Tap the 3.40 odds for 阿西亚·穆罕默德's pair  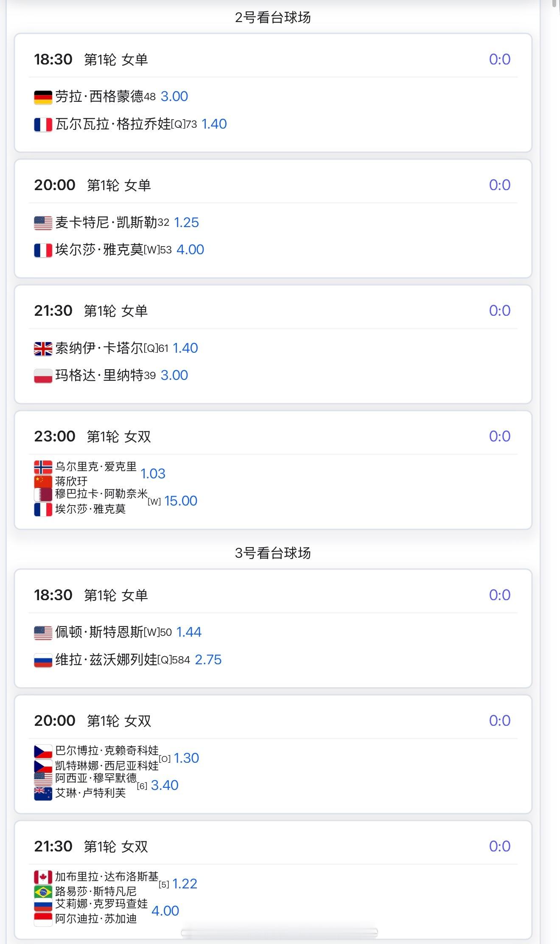165,785
